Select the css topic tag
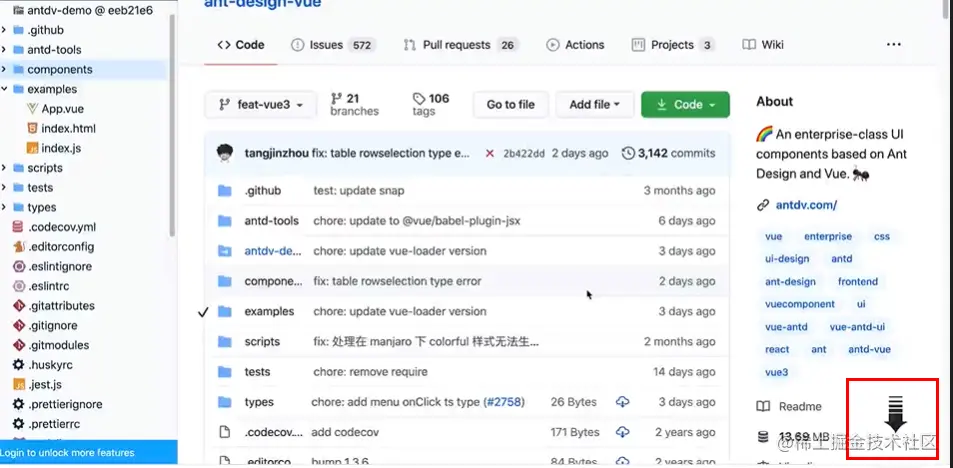 [x=882, y=236]
